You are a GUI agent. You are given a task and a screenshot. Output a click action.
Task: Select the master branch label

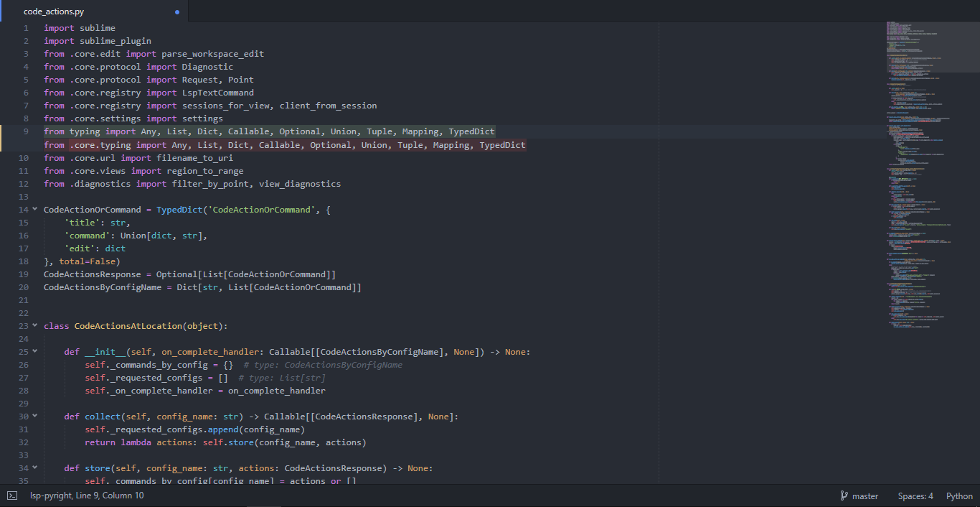tap(864, 496)
